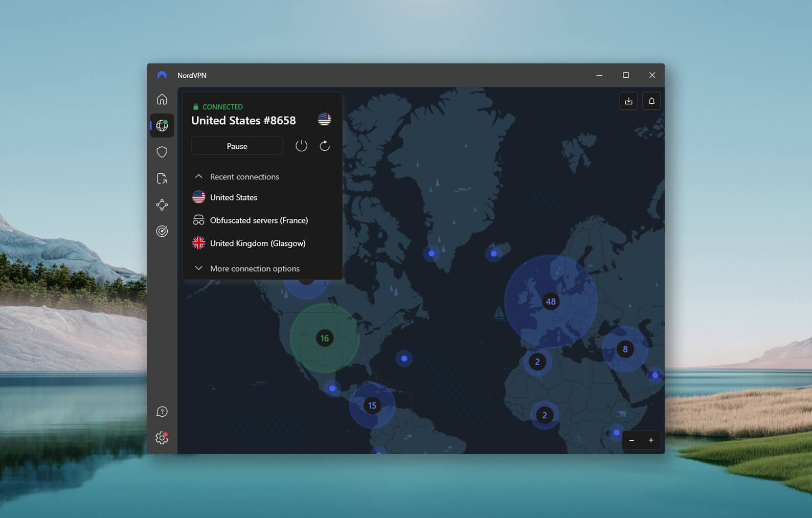Image resolution: width=812 pixels, height=518 pixels.
Task: Select the North Africa cluster of 2
Action: [x=537, y=362]
